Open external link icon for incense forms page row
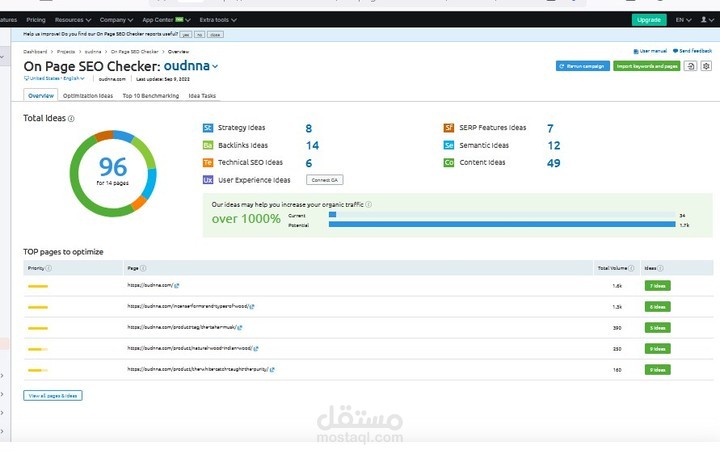Viewport: 720px width, 454px height. pyautogui.click(x=252, y=307)
